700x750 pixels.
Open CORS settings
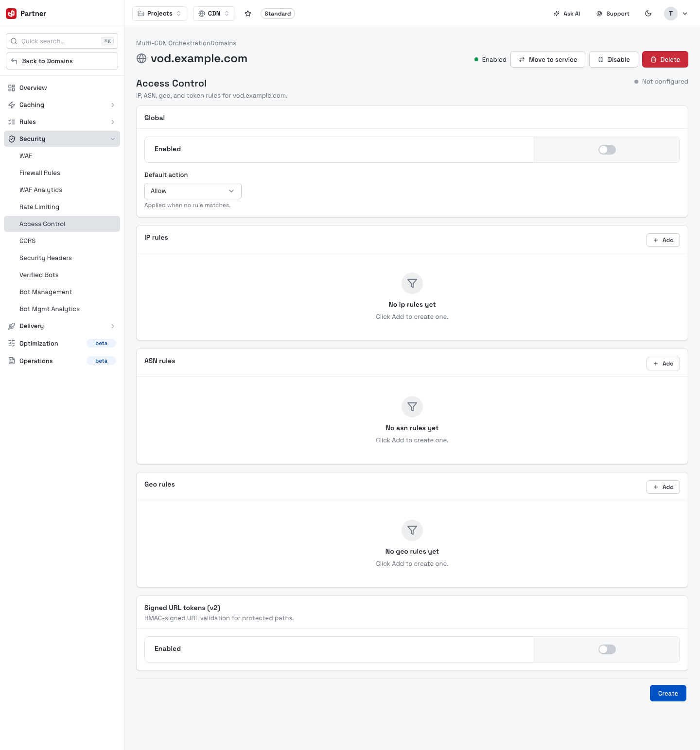click(62, 241)
